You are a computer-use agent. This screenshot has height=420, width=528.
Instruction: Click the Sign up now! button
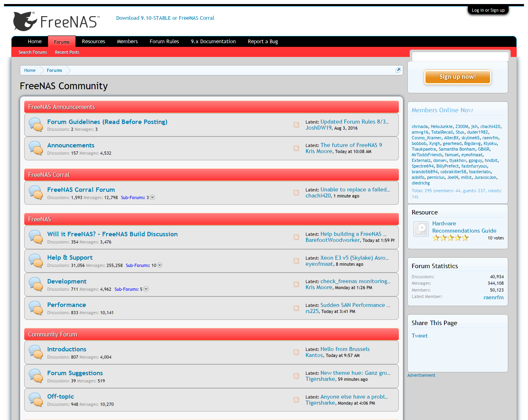tap(458, 77)
